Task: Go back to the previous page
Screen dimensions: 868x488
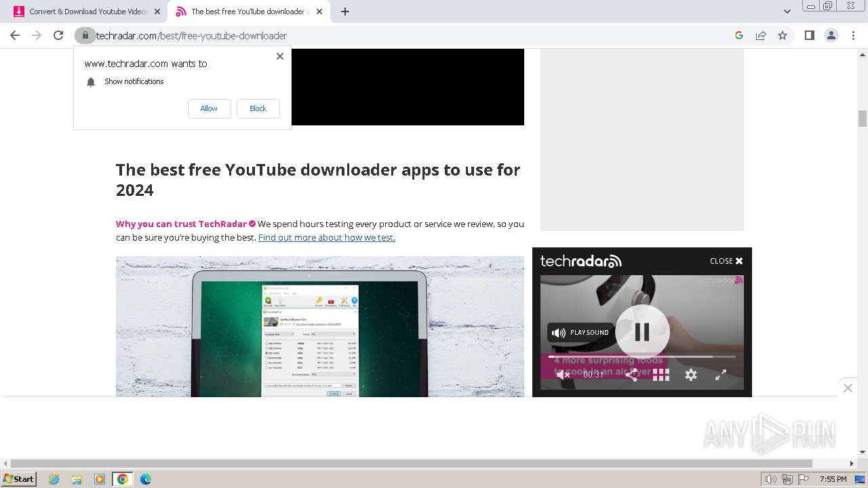Action: coord(15,35)
